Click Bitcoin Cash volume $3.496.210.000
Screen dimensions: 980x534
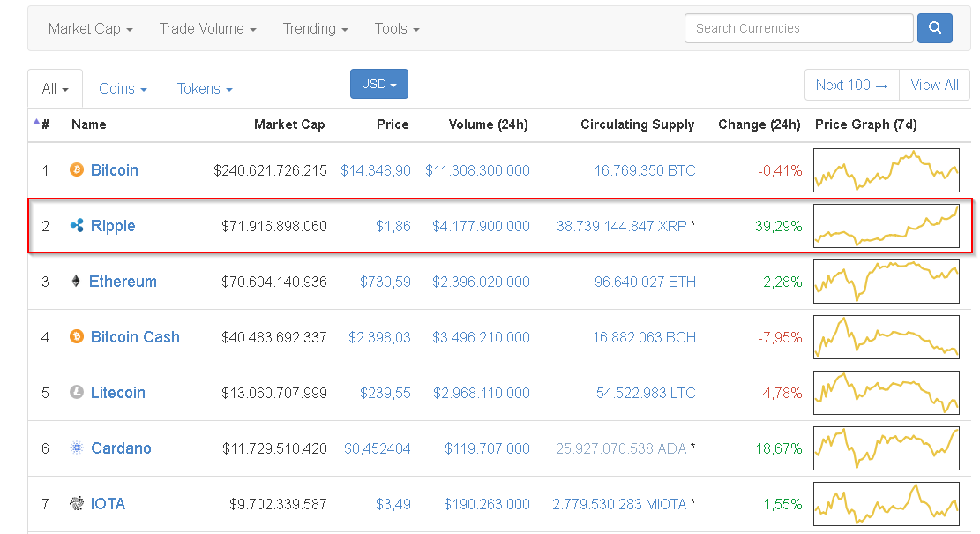[482, 338]
